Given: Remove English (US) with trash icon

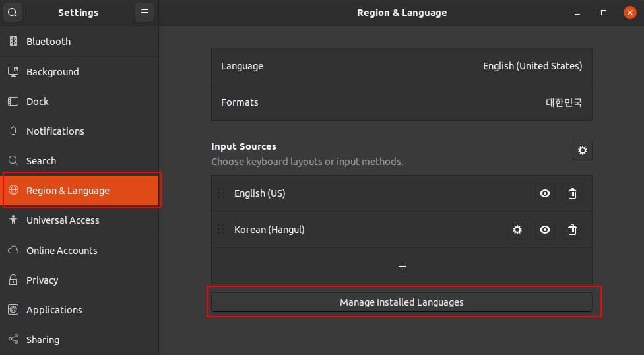Looking at the screenshot, I should click(x=572, y=193).
